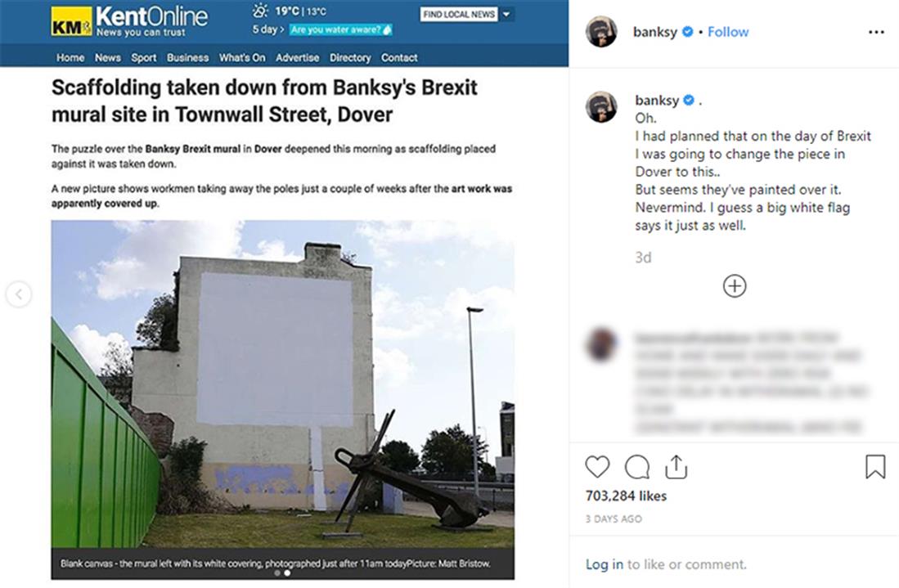Like the post with the heart icon
Screen dimensions: 899x588
[597, 466]
